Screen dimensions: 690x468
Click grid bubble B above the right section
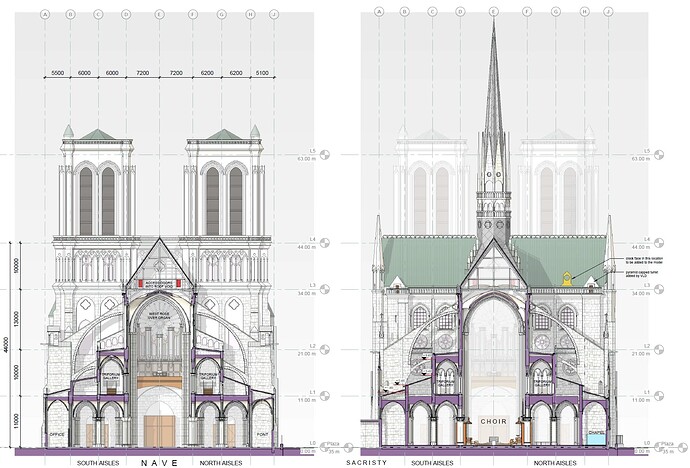[405, 12]
